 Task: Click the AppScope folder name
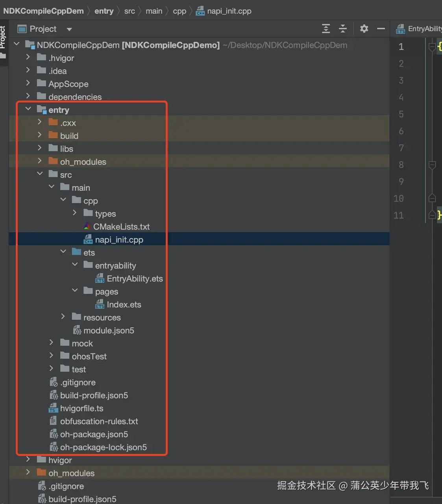tap(68, 84)
